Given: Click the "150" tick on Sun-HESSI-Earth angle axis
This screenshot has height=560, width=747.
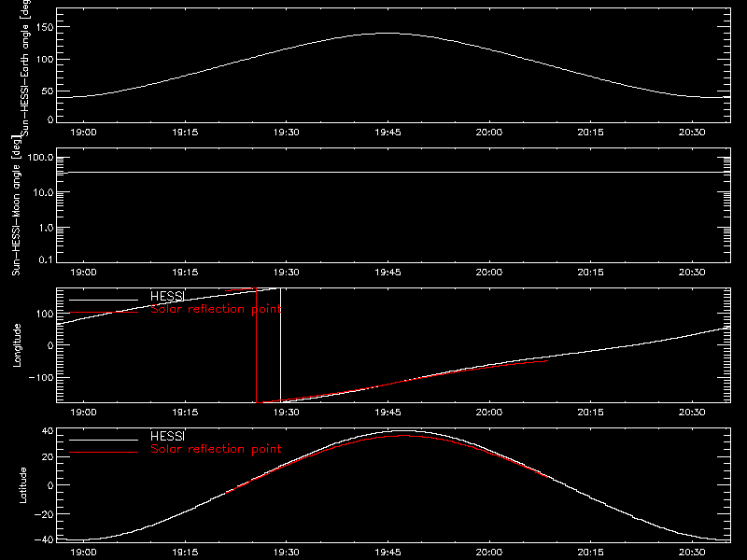Looking at the screenshot, I should [x=44, y=27].
